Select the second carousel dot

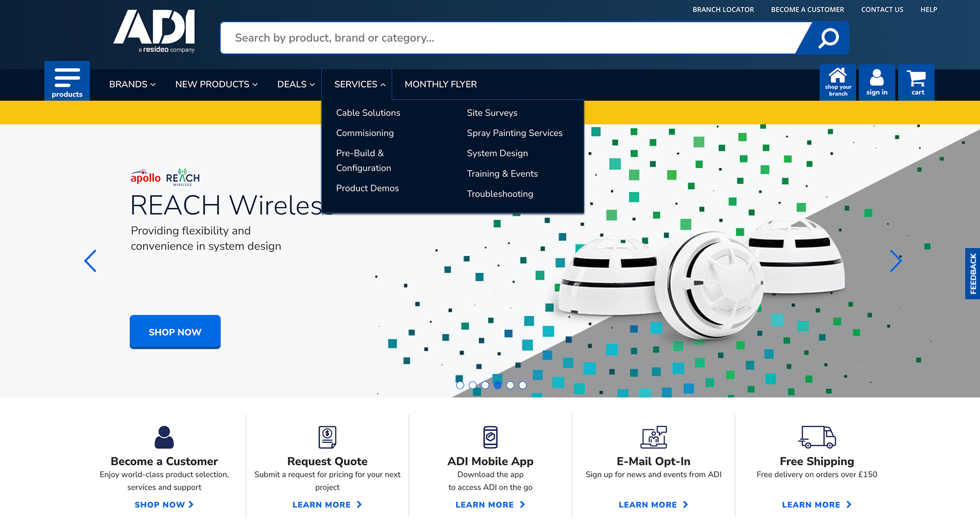click(x=473, y=385)
